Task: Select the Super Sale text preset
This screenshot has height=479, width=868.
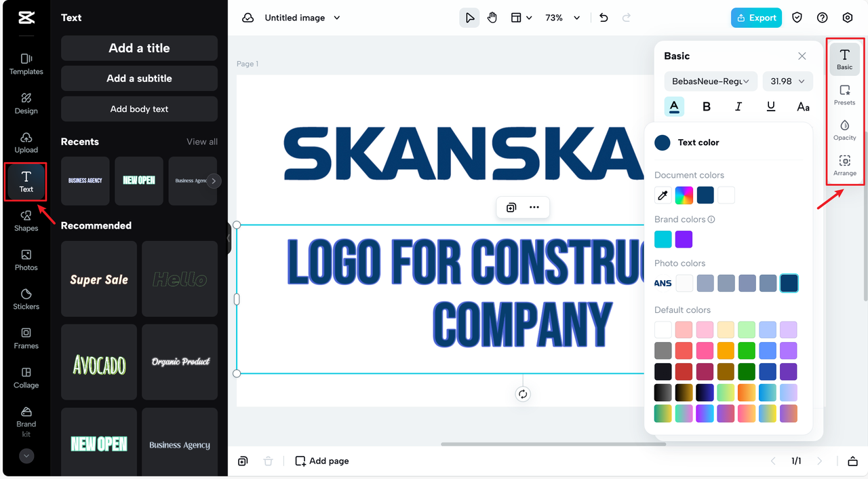Action: click(99, 279)
